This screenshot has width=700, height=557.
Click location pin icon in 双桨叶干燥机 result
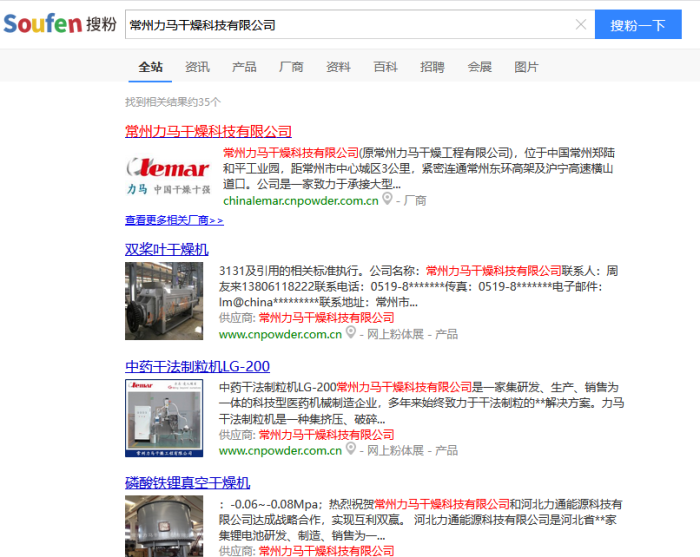351,334
